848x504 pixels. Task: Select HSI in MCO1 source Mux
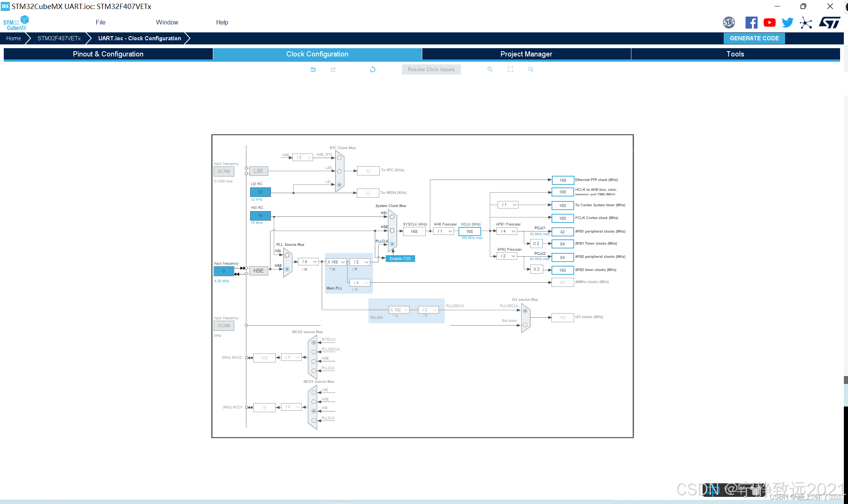tap(314, 411)
